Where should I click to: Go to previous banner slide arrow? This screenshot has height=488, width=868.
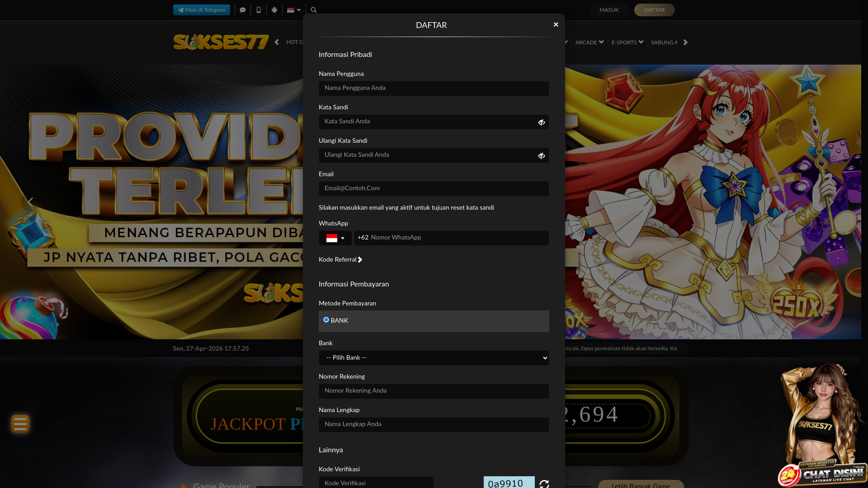(x=30, y=202)
